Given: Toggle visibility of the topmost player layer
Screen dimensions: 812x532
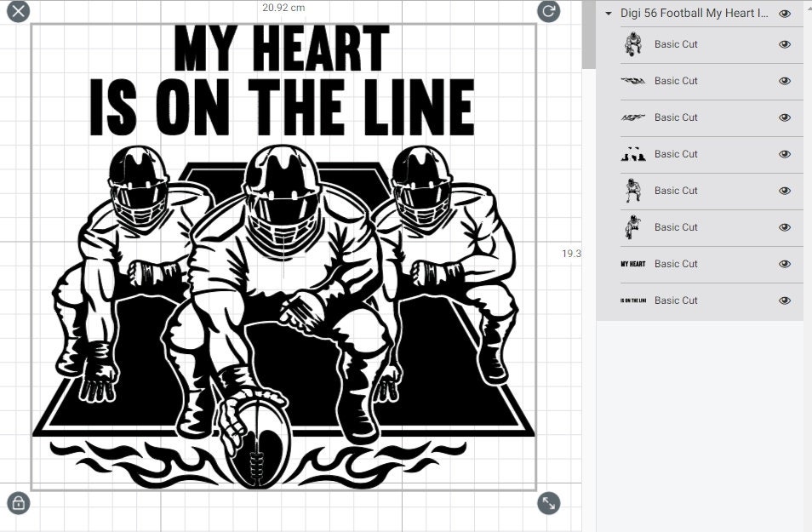Looking at the screenshot, I should (785, 43).
